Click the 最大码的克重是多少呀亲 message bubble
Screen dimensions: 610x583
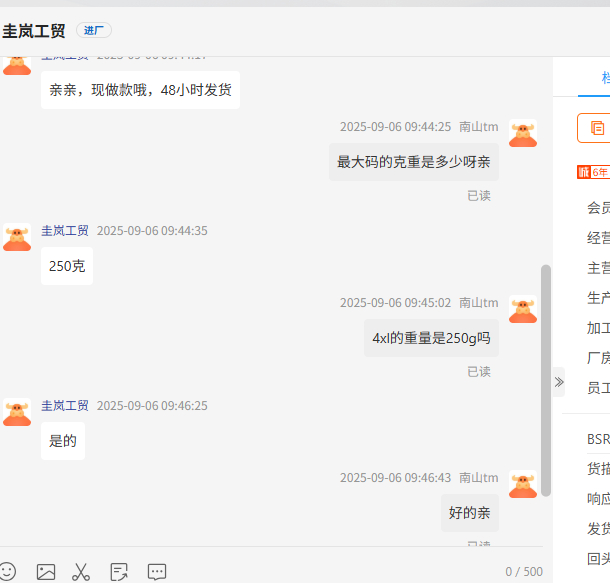pos(413,162)
